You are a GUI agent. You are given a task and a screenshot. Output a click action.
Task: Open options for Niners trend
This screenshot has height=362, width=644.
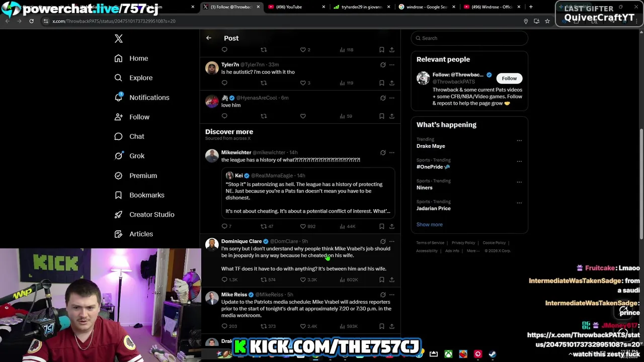point(519,182)
